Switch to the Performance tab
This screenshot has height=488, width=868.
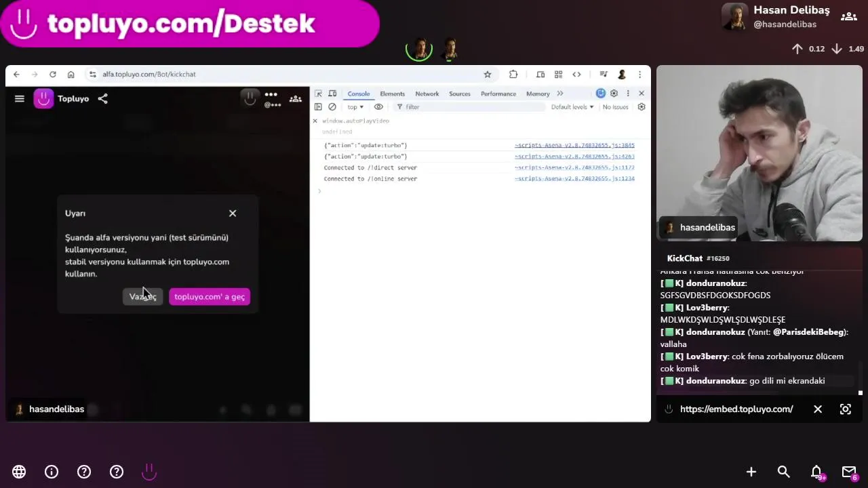[x=498, y=94]
